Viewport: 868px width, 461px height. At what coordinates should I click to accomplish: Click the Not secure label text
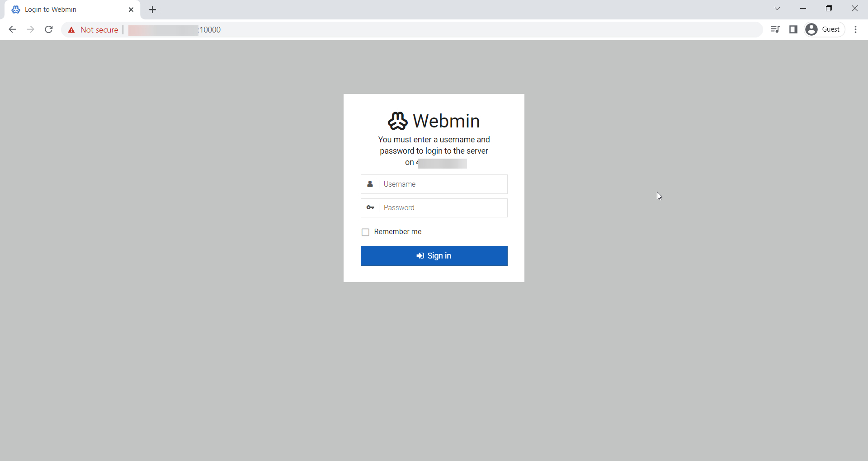click(99, 30)
